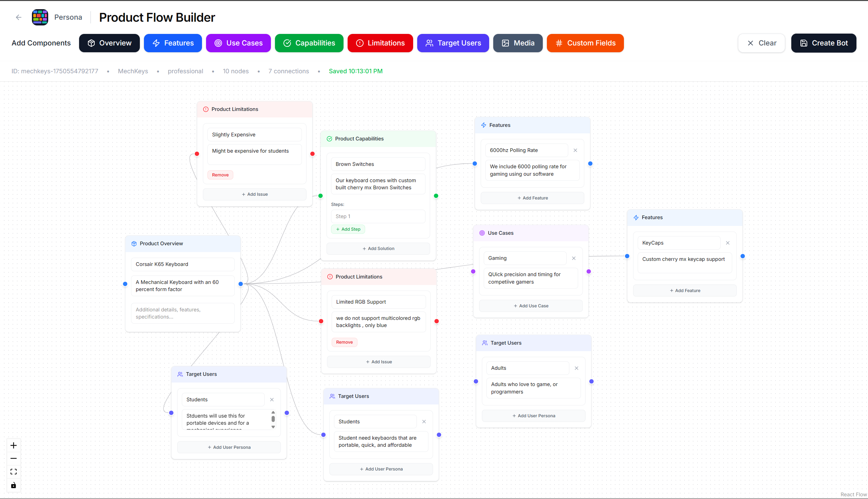Remove the Gaming use case
The width and height of the screenshot is (868, 499).
(573, 258)
